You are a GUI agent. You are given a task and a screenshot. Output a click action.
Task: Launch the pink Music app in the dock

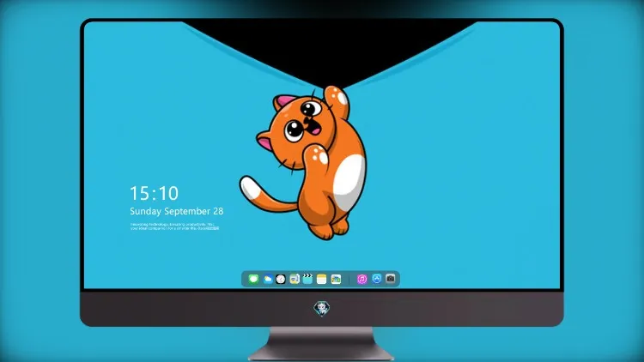click(361, 279)
